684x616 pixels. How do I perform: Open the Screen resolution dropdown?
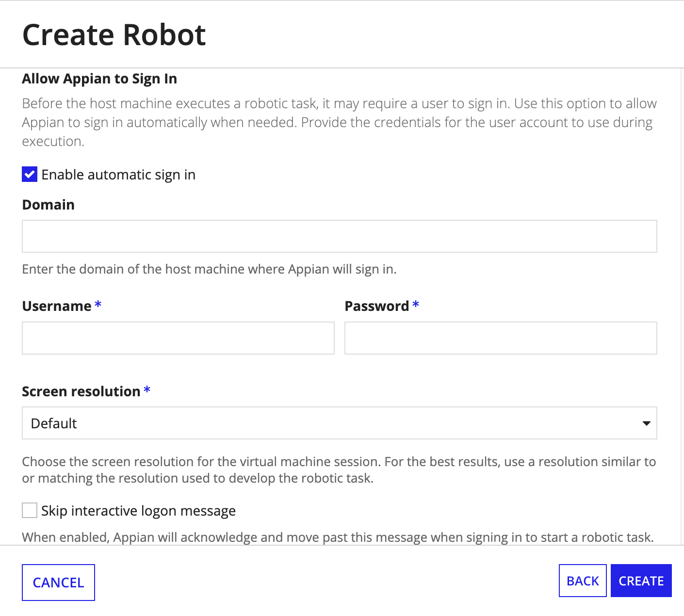pyautogui.click(x=340, y=423)
